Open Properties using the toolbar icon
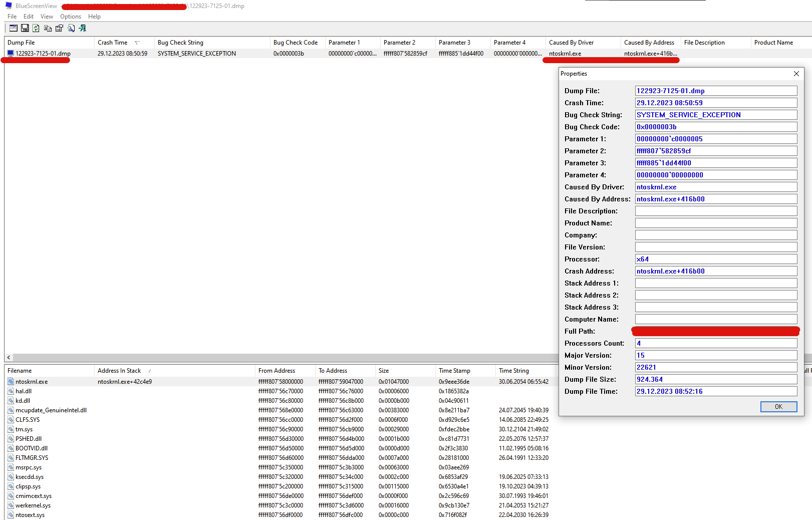This screenshot has height=520, width=812. [x=59, y=29]
